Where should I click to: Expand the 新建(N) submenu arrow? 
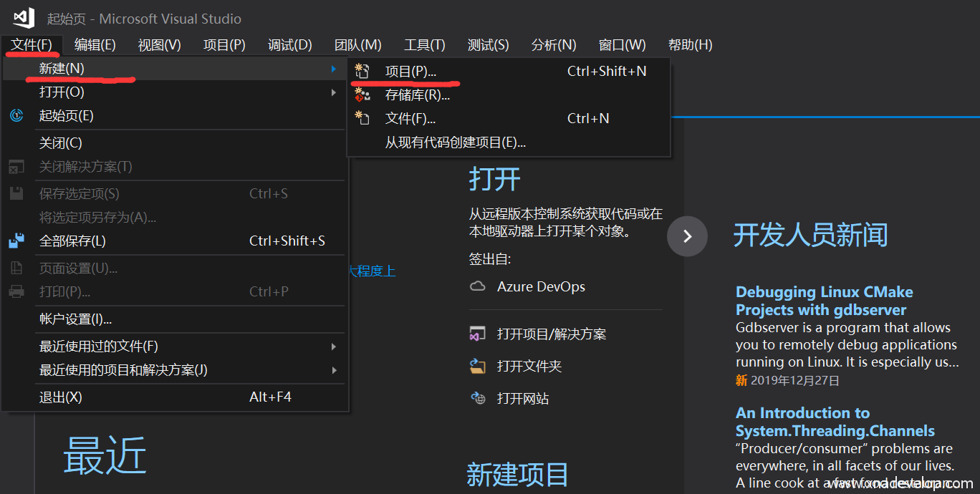333,69
